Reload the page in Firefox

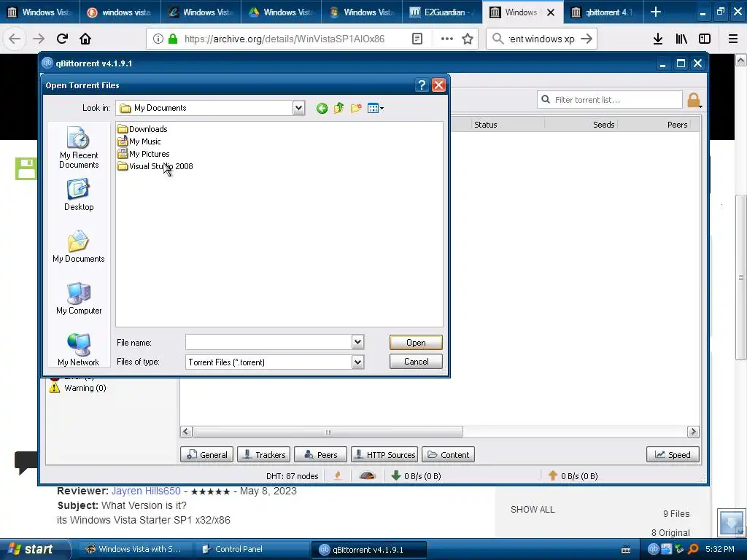tap(62, 39)
